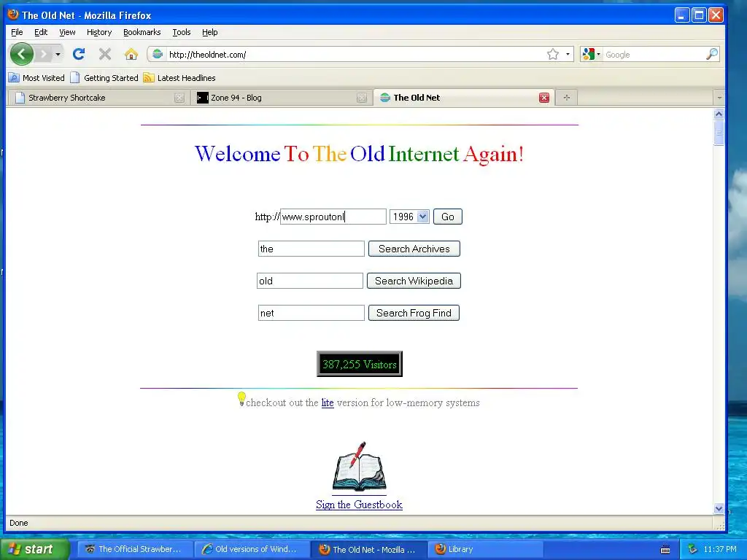Image resolution: width=747 pixels, height=560 pixels.
Task: Click the theoldnet.com address bar URL
Action: click(208, 55)
